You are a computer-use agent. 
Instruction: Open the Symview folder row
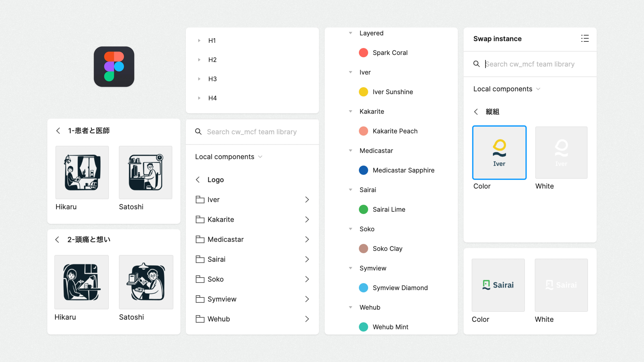252,299
